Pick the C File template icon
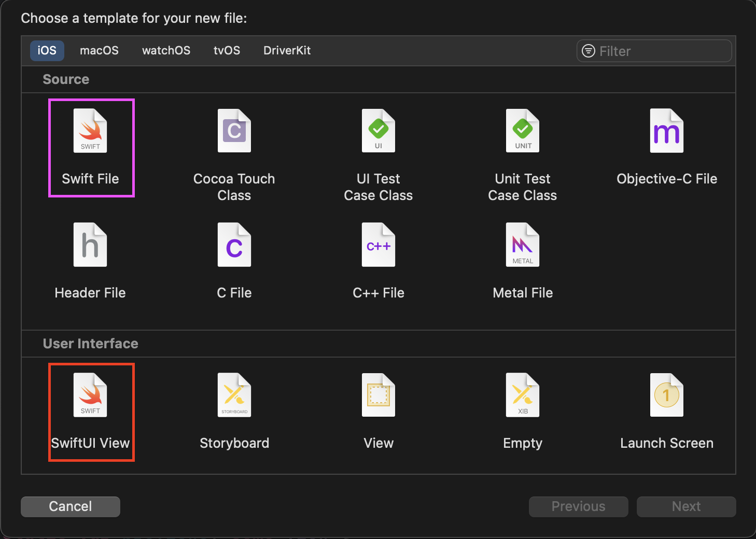Image resolution: width=756 pixels, height=539 pixels. tap(234, 245)
